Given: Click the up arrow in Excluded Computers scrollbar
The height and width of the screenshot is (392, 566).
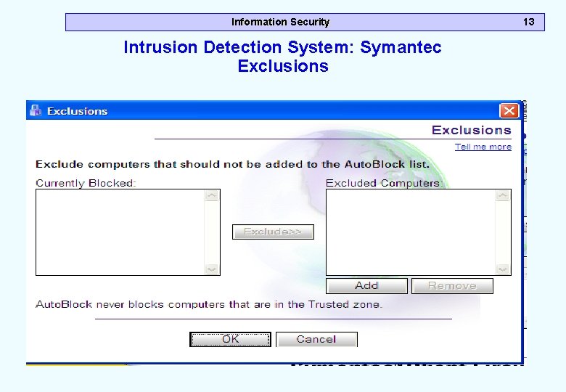Looking at the screenshot, I should coord(502,195).
